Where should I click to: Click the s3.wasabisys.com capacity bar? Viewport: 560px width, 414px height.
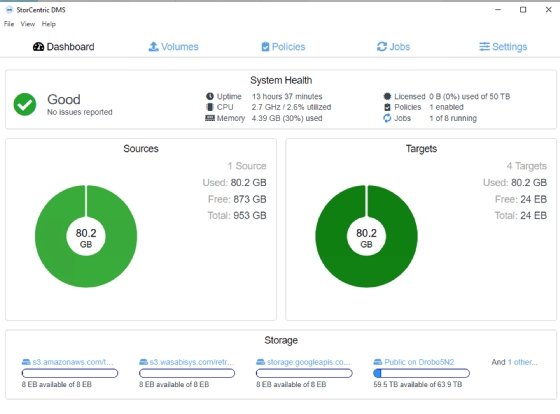tap(187, 373)
